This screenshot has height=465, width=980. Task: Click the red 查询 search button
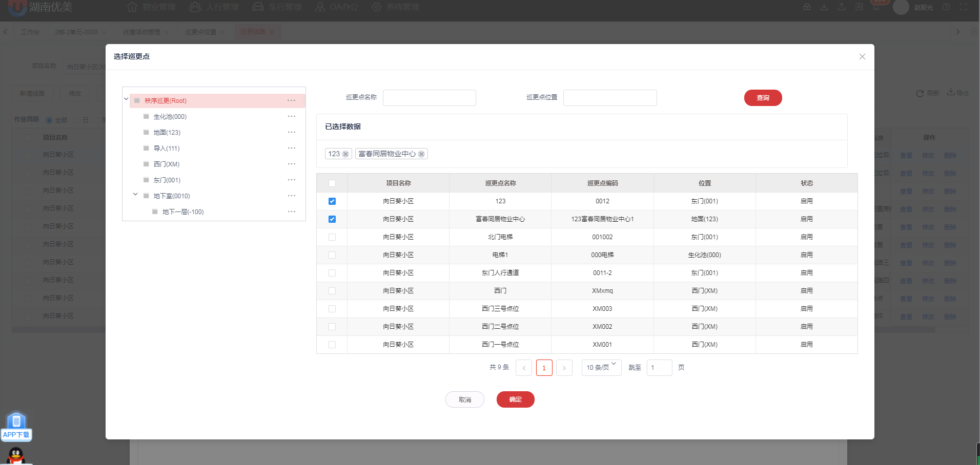pos(763,98)
